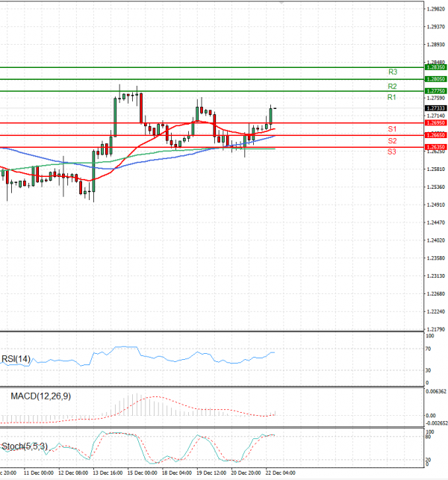The image size is (448, 480).
Task: Click the 1.21790 price axis value
Action: coord(436,329)
